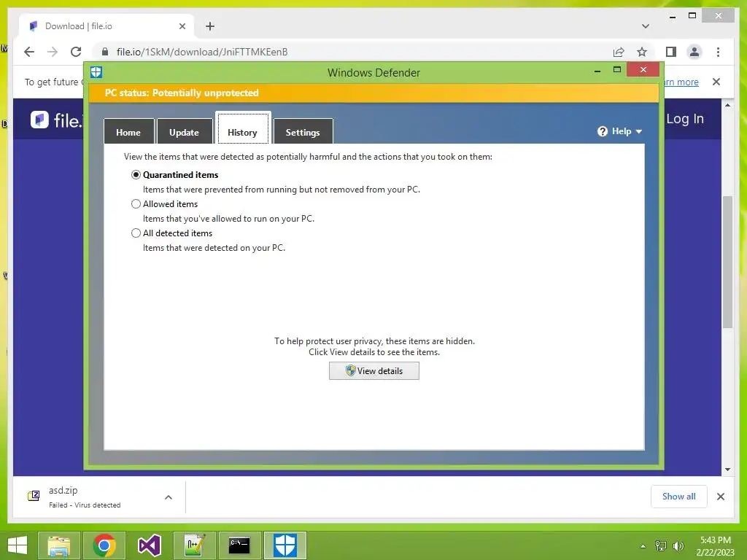Click the network tray icon
The height and width of the screenshot is (560, 747).
(x=661, y=546)
